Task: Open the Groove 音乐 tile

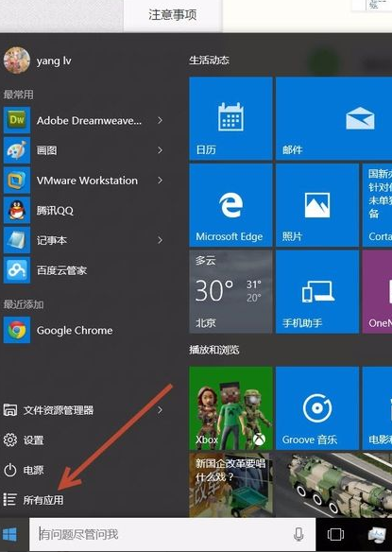Action: click(317, 408)
